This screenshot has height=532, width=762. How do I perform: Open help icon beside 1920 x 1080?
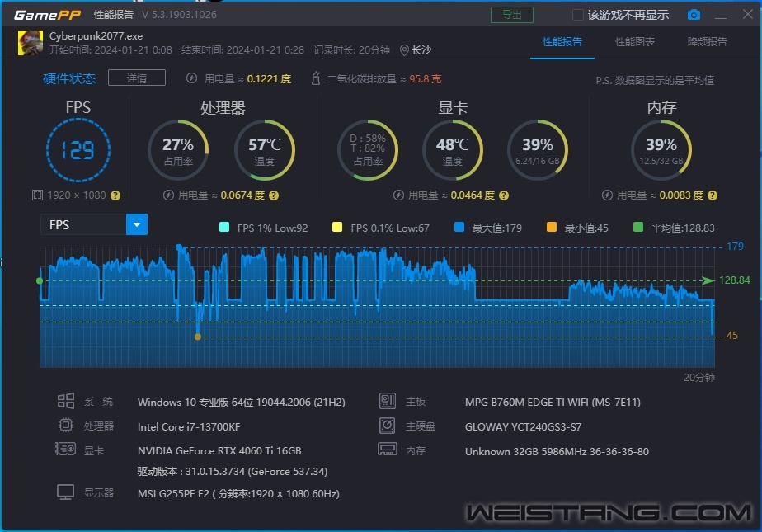coord(115,195)
